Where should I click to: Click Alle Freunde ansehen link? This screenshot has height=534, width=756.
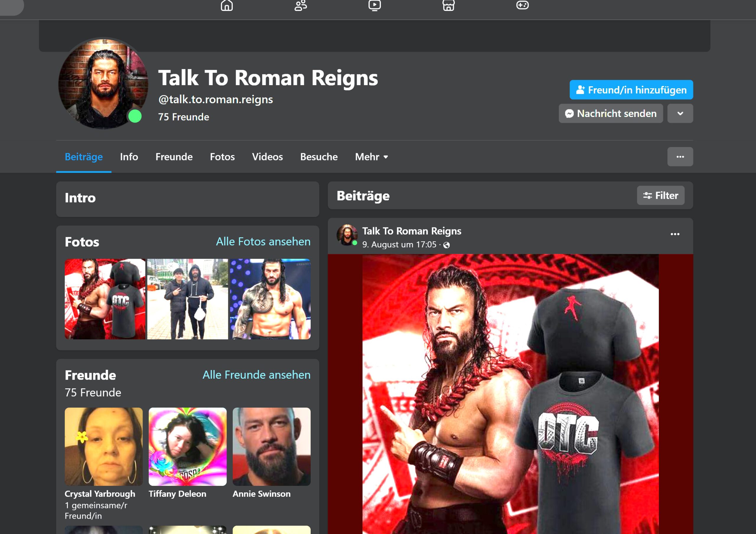256,375
